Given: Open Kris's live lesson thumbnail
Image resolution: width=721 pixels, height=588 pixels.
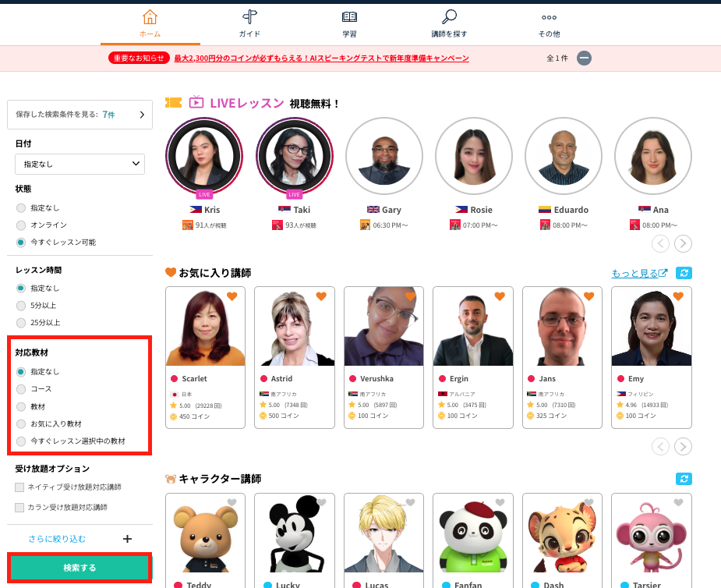Looking at the screenshot, I should pyautogui.click(x=204, y=157).
